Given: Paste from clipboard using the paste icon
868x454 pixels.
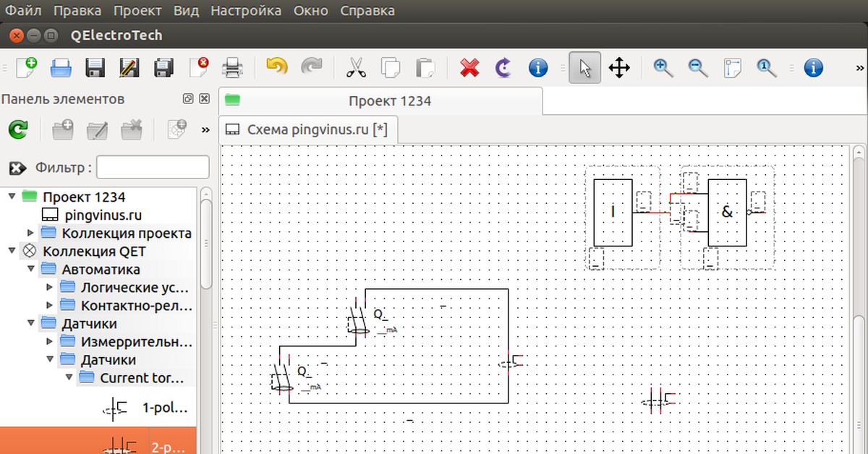Looking at the screenshot, I should point(425,68).
